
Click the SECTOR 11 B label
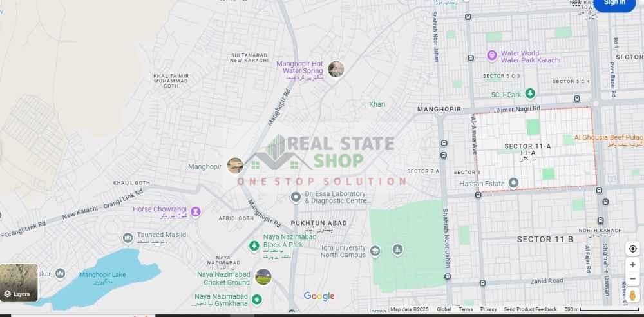click(545, 239)
